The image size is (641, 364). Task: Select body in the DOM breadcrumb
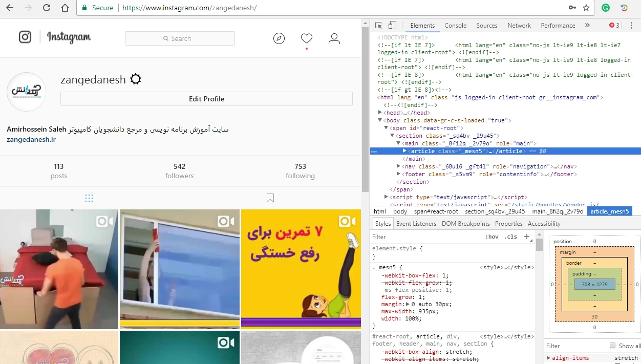pos(400,211)
